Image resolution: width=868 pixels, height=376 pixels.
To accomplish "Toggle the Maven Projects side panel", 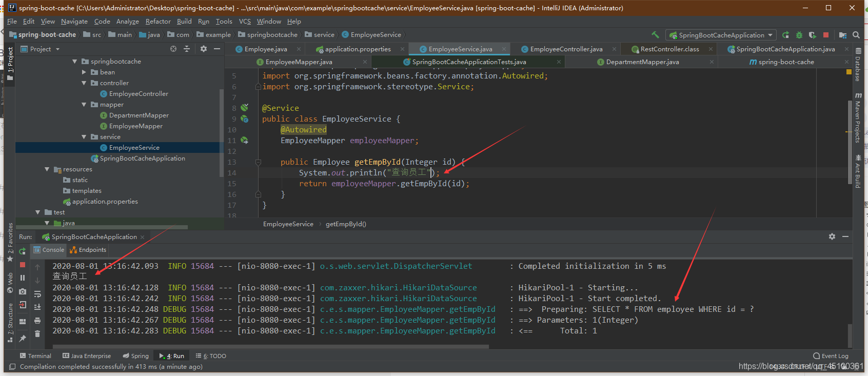I will [x=858, y=118].
